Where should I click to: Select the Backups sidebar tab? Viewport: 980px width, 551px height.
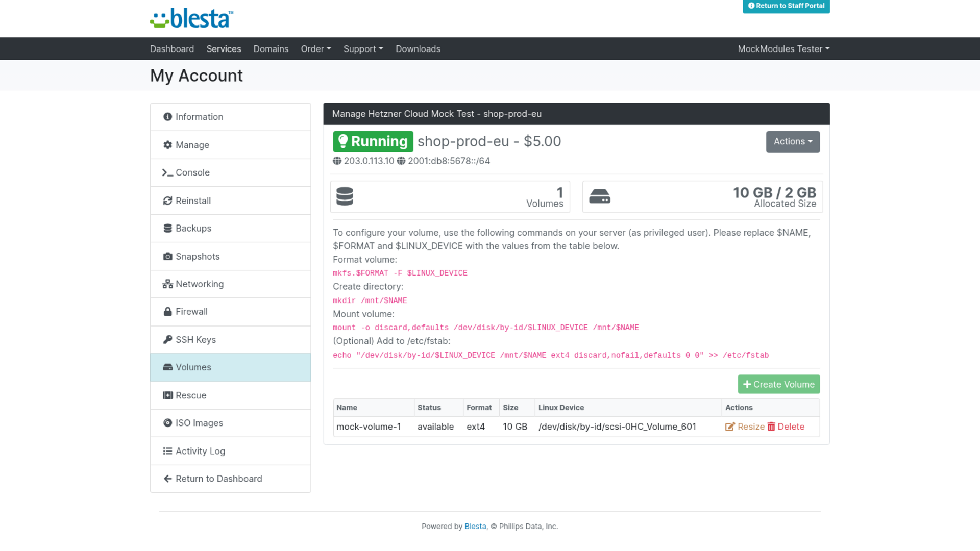point(231,228)
